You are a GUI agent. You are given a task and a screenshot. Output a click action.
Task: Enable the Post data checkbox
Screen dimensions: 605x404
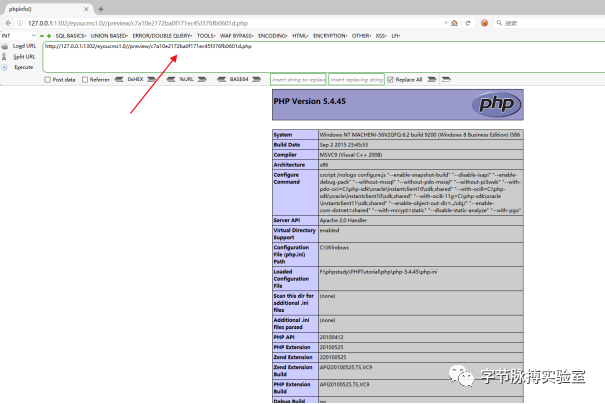tap(47, 80)
